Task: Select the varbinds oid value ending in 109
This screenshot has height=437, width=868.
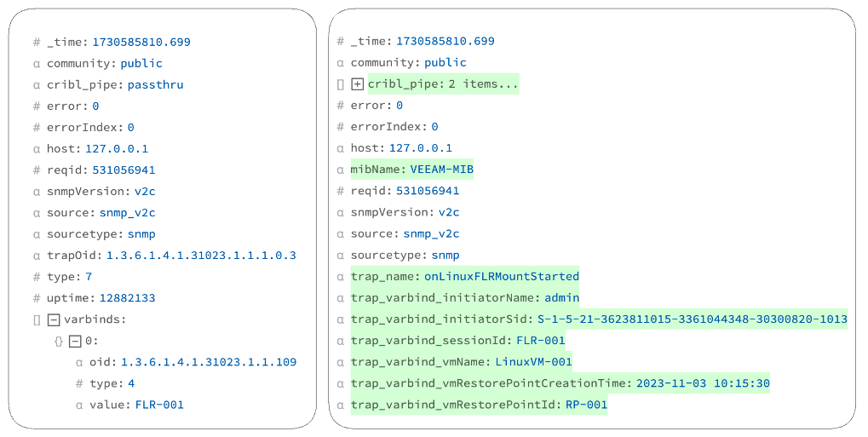Action: (x=209, y=362)
